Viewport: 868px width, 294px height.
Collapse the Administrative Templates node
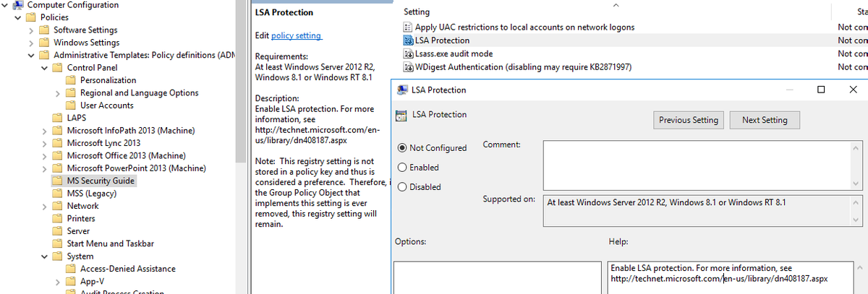31,55
